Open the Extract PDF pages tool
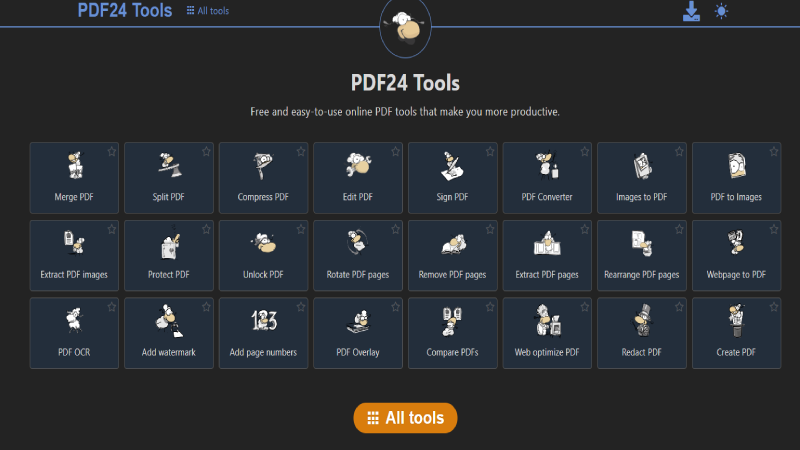The width and height of the screenshot is (800, 450). 547,256
